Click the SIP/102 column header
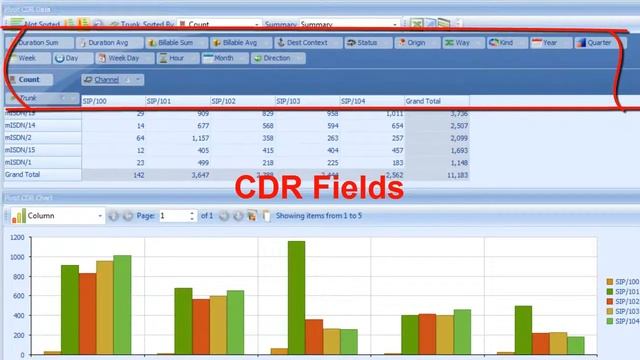 tap(242, 101)
